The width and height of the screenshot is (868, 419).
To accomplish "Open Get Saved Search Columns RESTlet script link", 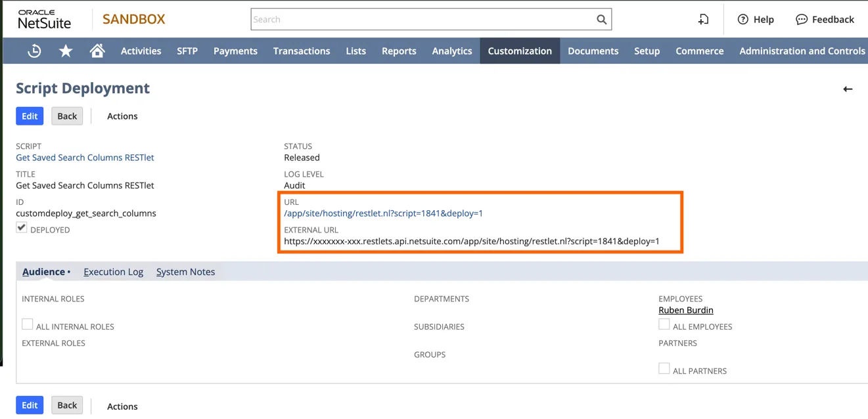I will pos(85,158).
